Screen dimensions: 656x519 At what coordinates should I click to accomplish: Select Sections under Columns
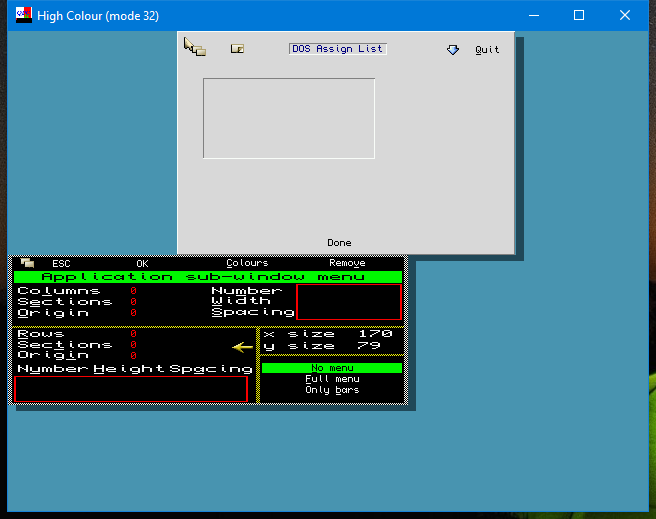(64, 302)
